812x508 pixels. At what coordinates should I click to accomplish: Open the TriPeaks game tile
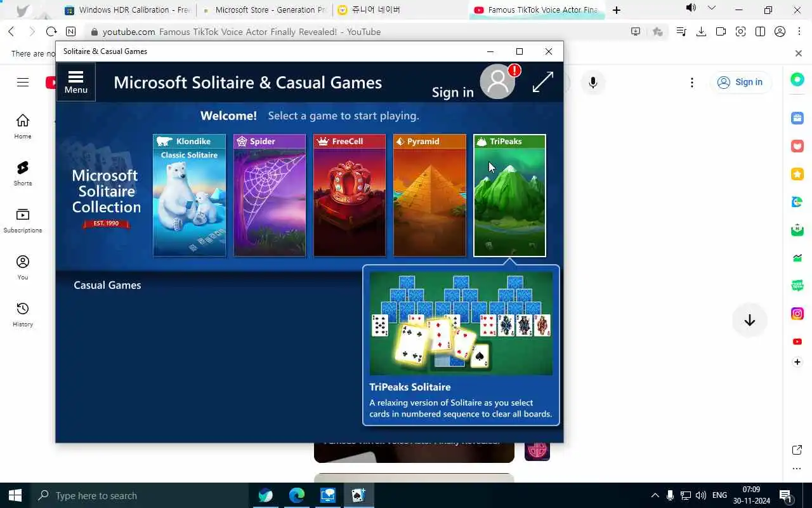pos(509,196)
